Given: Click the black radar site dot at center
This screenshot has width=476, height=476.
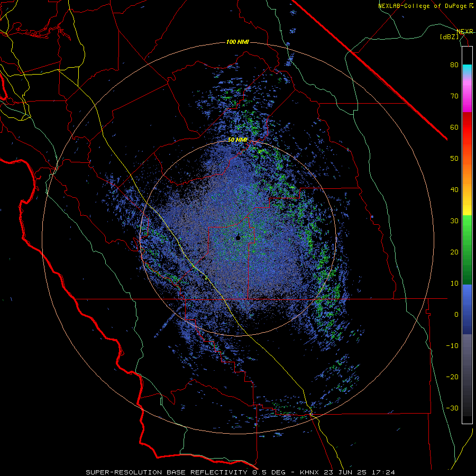Looking at the screenshot, I should pos(238,237).
